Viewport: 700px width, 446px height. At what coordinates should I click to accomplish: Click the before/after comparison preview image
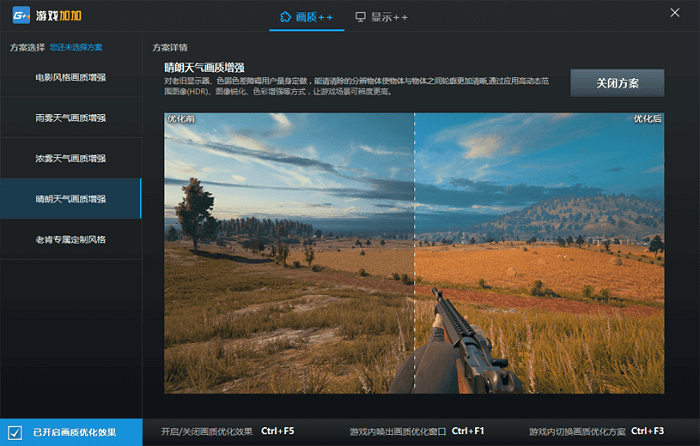(414, 253)
